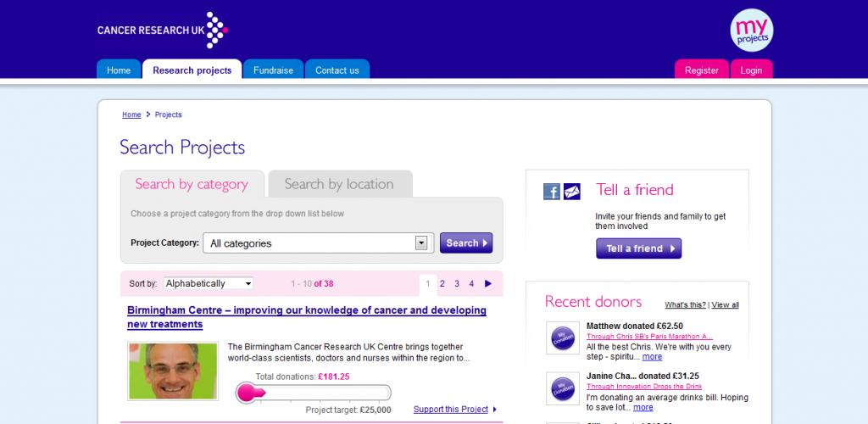Open the Project Category dropdown
This screenshot has width=868, height=424.
click(x=319, y=243)
